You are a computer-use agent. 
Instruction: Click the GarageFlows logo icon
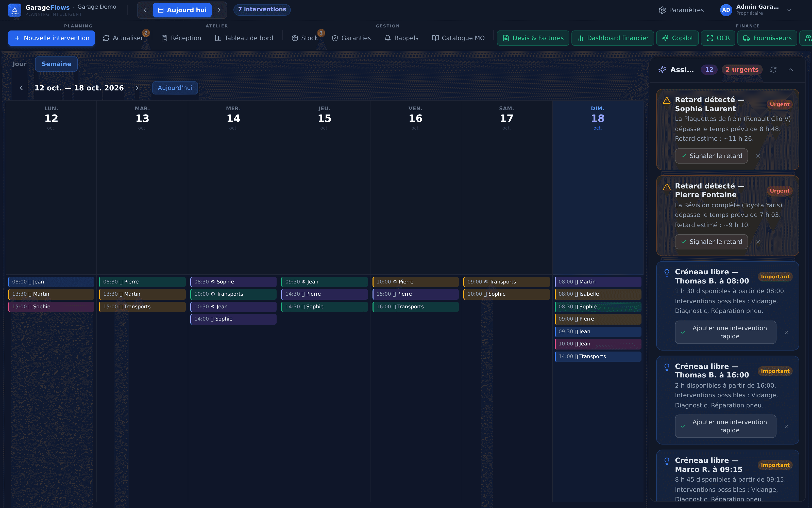pos(14,10)
